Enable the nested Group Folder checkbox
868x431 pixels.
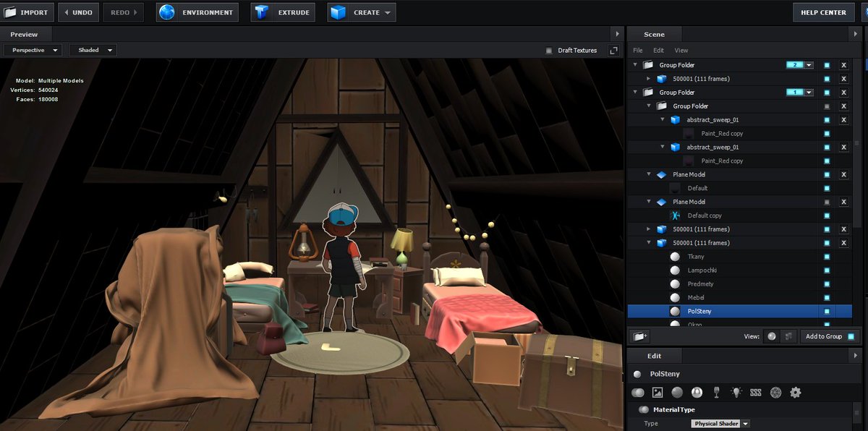827,106
